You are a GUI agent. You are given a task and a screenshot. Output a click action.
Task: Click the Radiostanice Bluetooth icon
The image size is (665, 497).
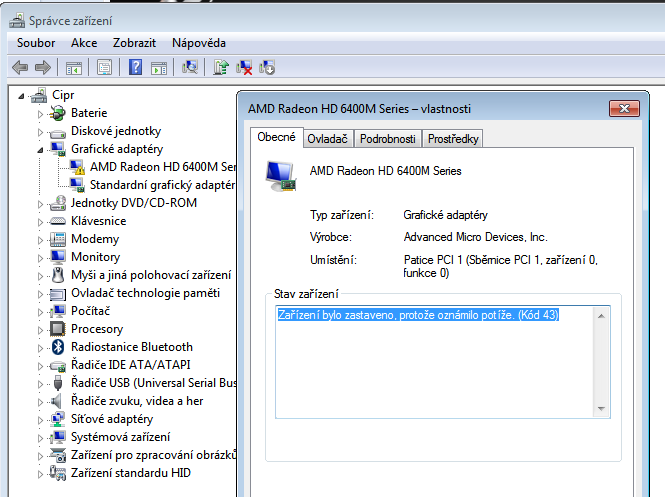coord(58,347)
